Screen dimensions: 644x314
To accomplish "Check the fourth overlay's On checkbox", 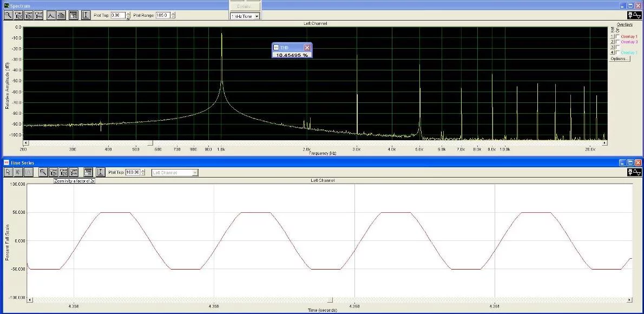I will [617, 53].
